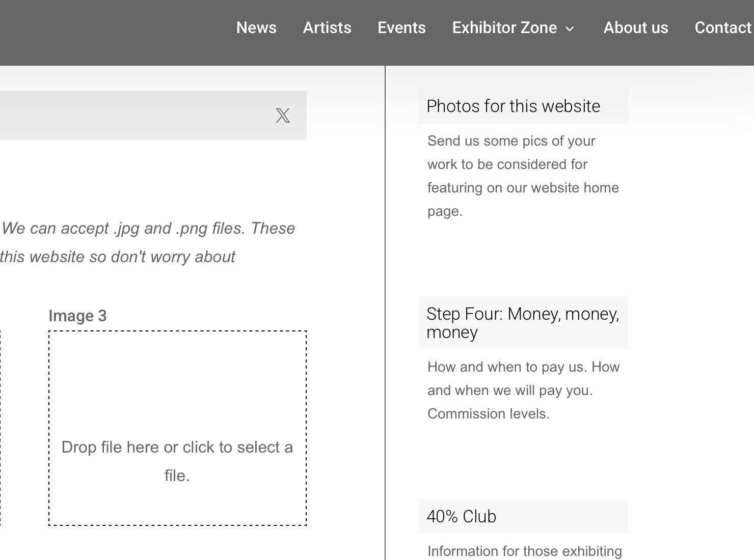This screenshot has height=560, width=754.
Task: Open Step Four: Money, money, money
Action: [x=522, y=322]
